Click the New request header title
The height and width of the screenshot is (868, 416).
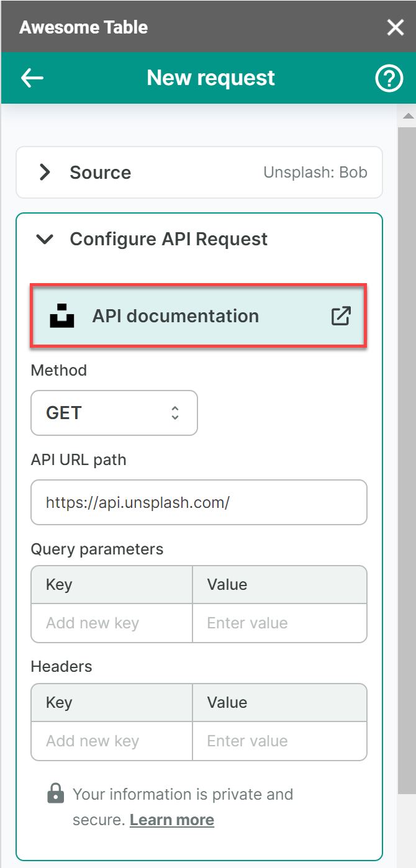pyautogui.click(x=210, y=78)
